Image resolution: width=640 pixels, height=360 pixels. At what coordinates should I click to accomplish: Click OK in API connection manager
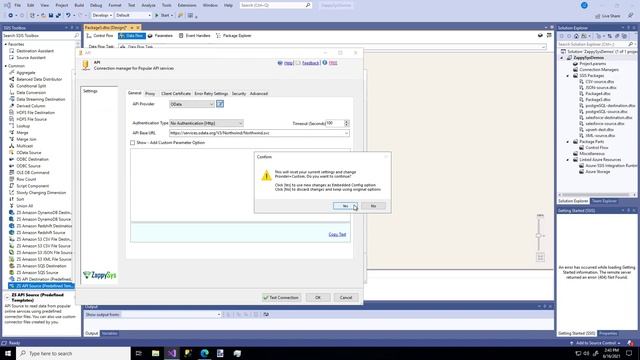point(318,298)
